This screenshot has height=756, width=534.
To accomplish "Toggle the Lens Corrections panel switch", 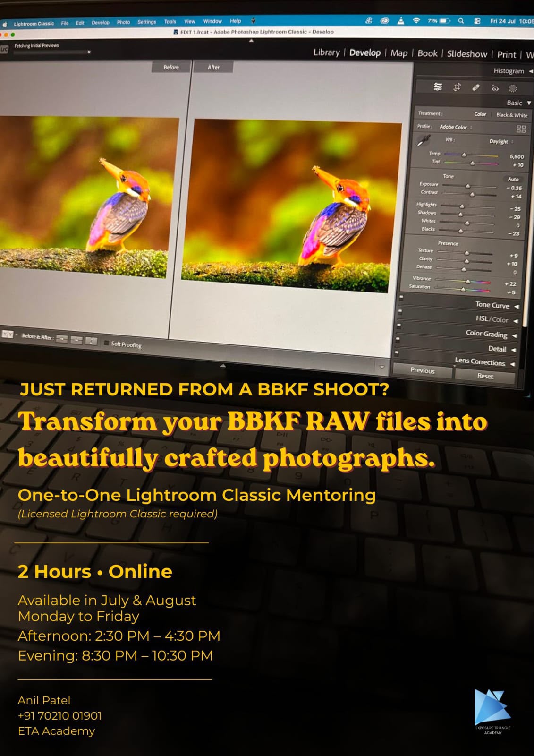I will [x=396, y=352].
